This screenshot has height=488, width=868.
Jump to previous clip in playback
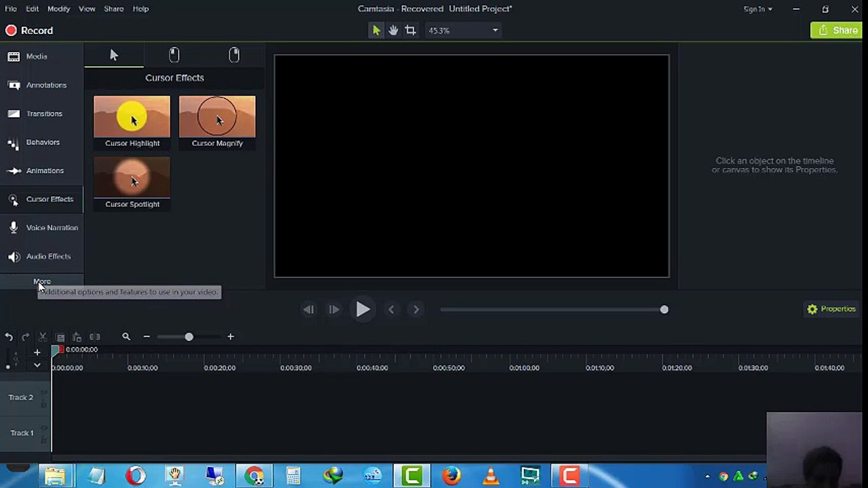pyautogui.click(x=308, y=310)
